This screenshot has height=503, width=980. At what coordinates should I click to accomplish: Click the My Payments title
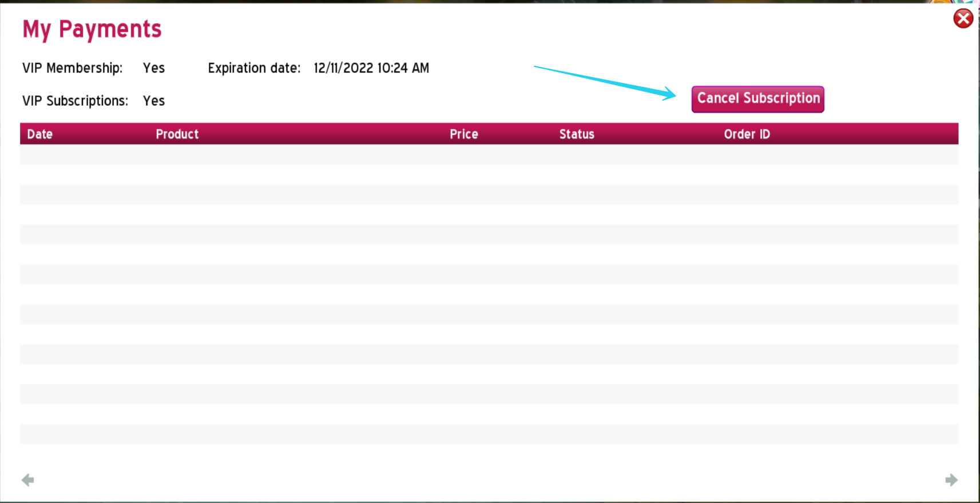[92, 30]
